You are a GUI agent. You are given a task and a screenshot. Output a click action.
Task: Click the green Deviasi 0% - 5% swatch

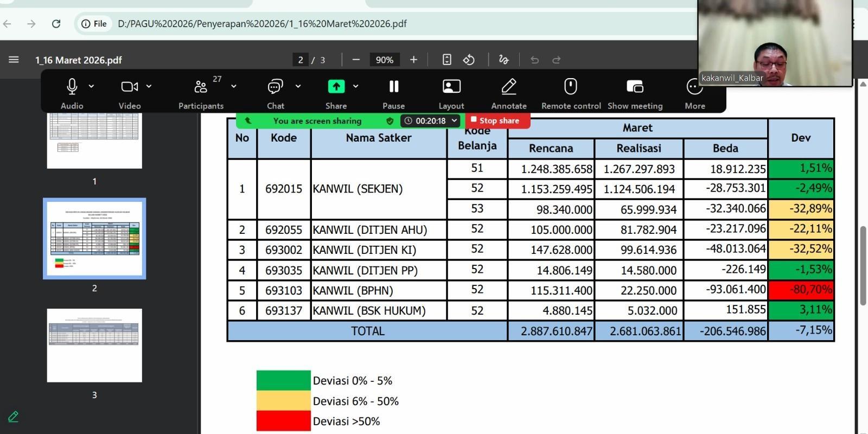click(283, 381)
